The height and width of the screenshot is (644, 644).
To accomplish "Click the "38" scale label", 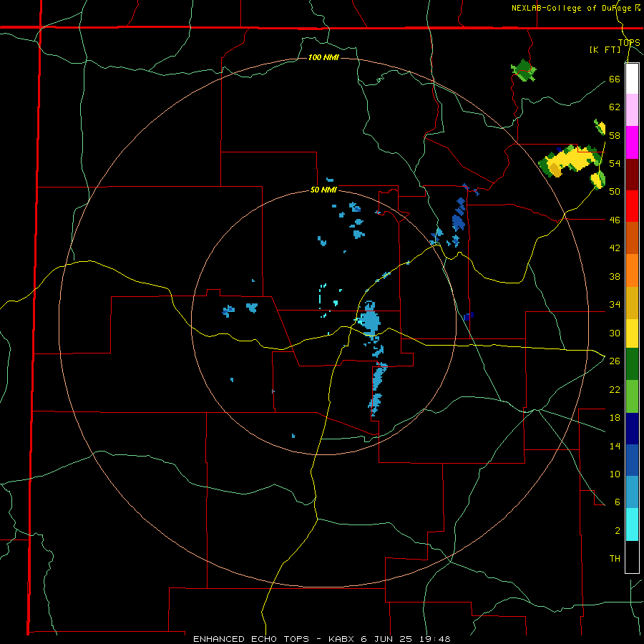I will (x=615, y=276).
